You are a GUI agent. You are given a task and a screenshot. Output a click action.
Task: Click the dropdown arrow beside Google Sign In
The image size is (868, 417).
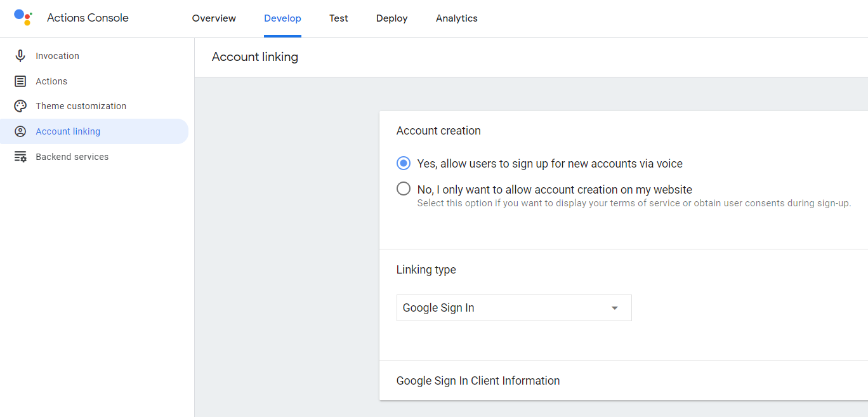coord(614,308)
